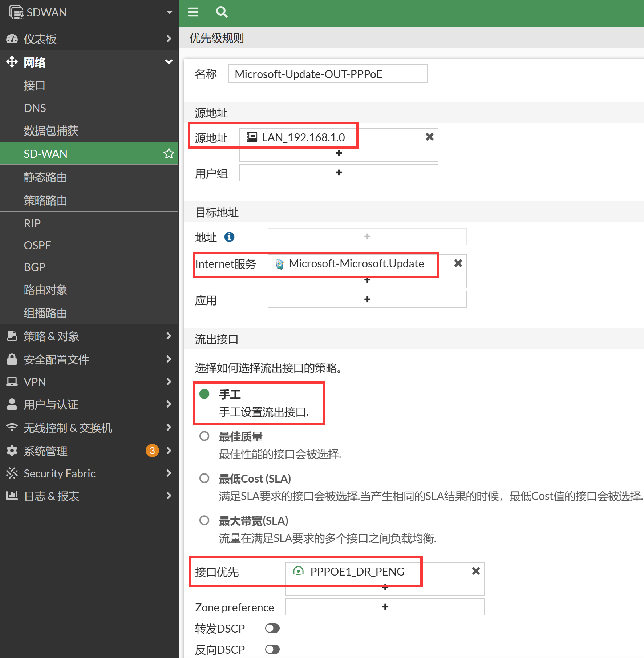Click the 名称 rule name input field
644x658 pixels.
click(x=328, y=74)
